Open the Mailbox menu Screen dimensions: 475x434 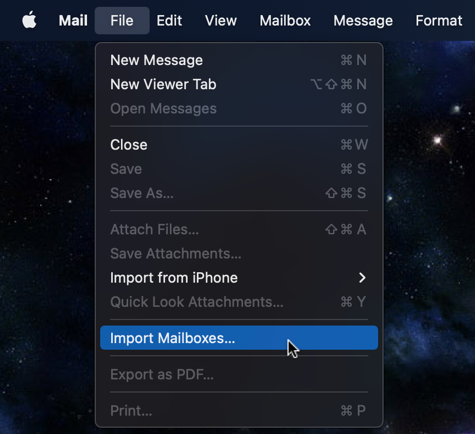(x=285, y=21)
